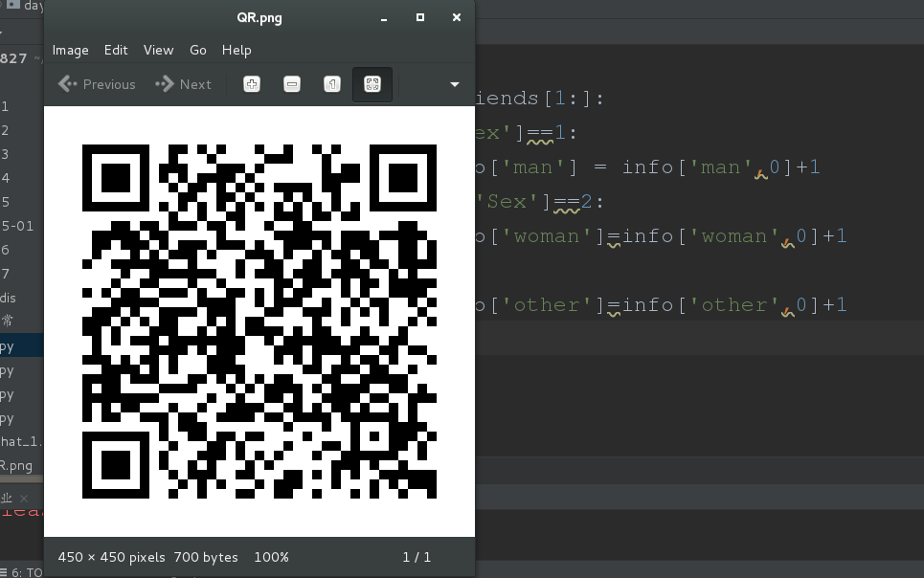Open the toolbar overflow dropdown arrow
The image size is (924, 578).
point(455,84)
